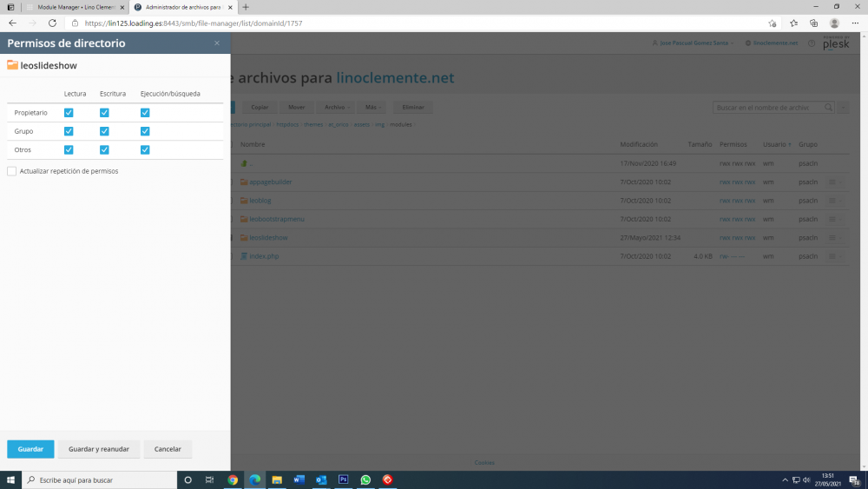Viewport: 868px width, 489px height.
Task: Disable Otros Escritura permission
Action: tap(104, 149)
